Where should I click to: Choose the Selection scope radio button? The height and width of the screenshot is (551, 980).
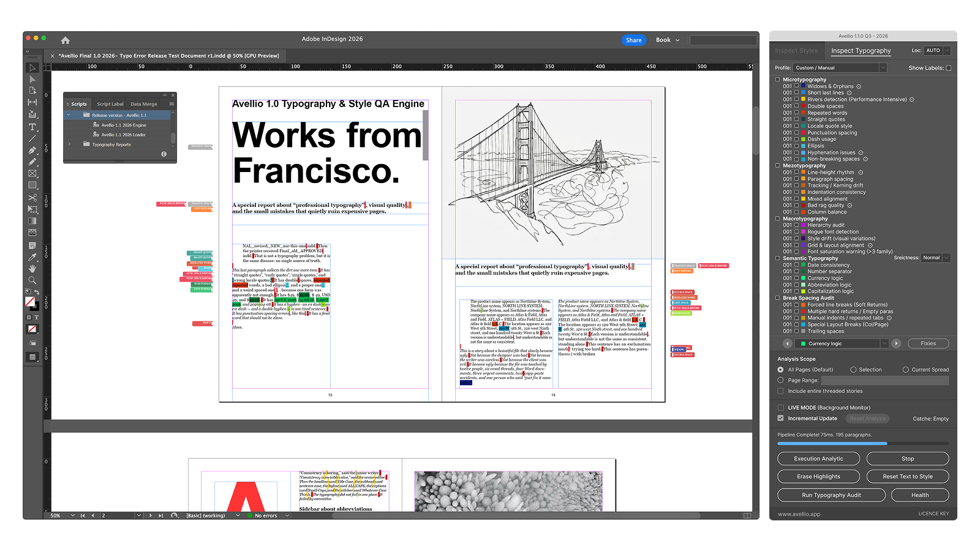point(853,370)
